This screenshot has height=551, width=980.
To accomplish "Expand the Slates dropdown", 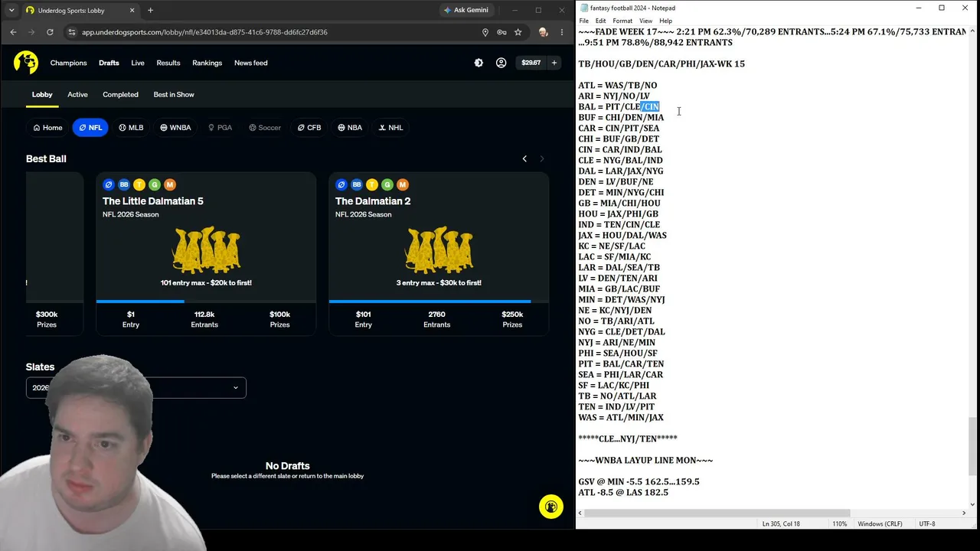I will (136, 387).
